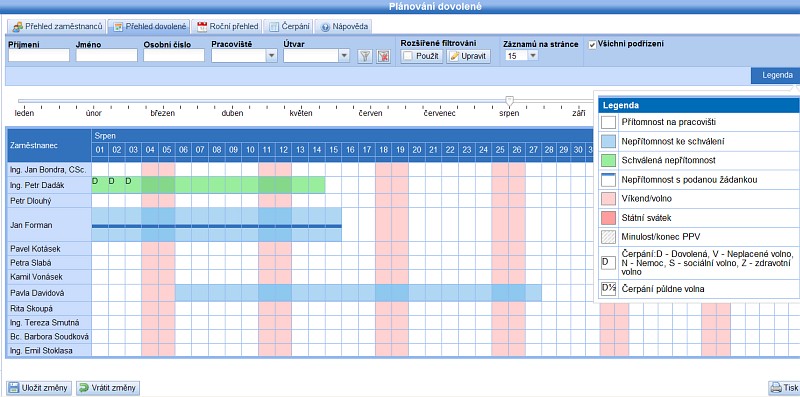Clear filter using the funnel-with-cross icon
This screenshot has height=397, width=800.
[384, 56]
